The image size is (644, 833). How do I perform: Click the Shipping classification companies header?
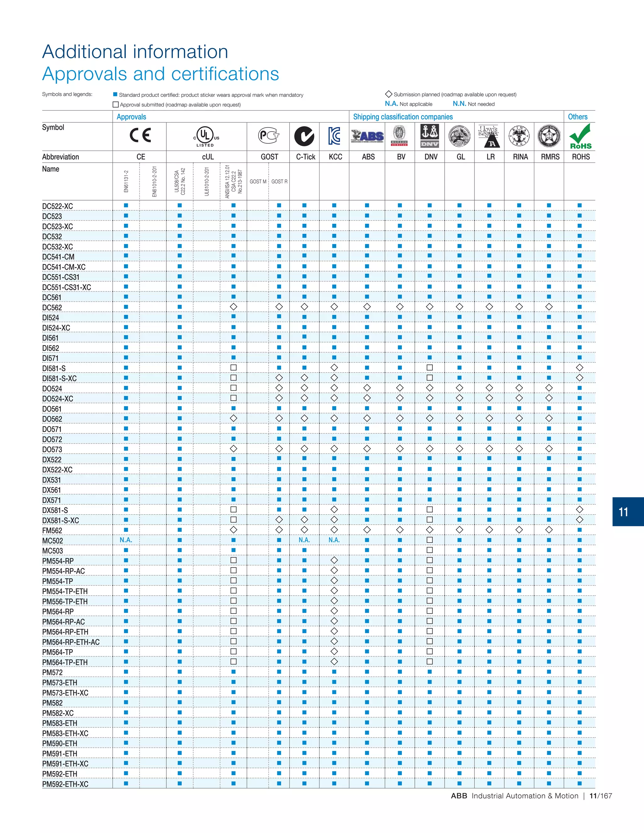tap(402, 117)
